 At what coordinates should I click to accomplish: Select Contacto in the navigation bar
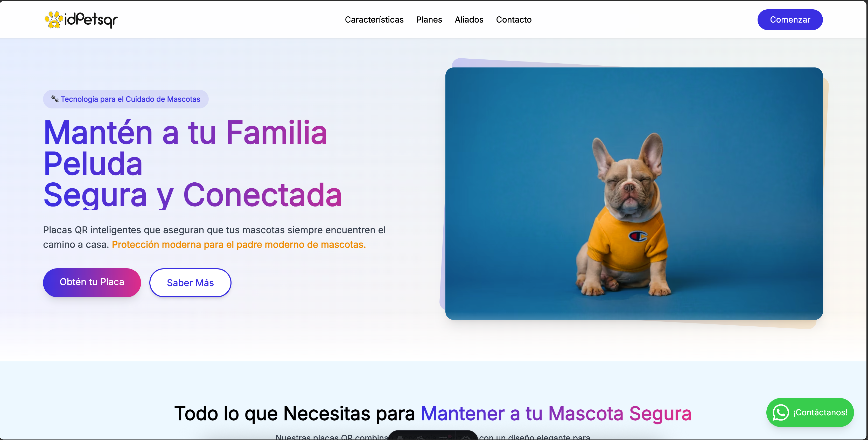click(x=514, y=19)
